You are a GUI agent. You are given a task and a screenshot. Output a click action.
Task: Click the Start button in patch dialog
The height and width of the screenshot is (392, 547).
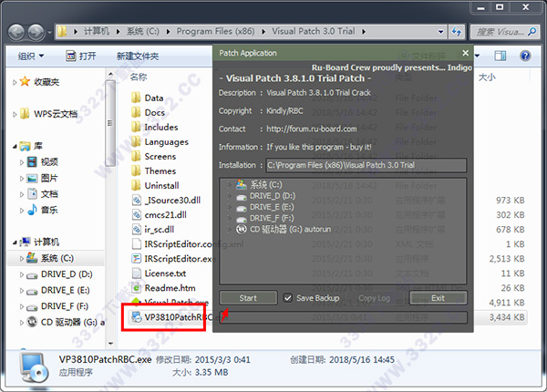tap(248, 298)
